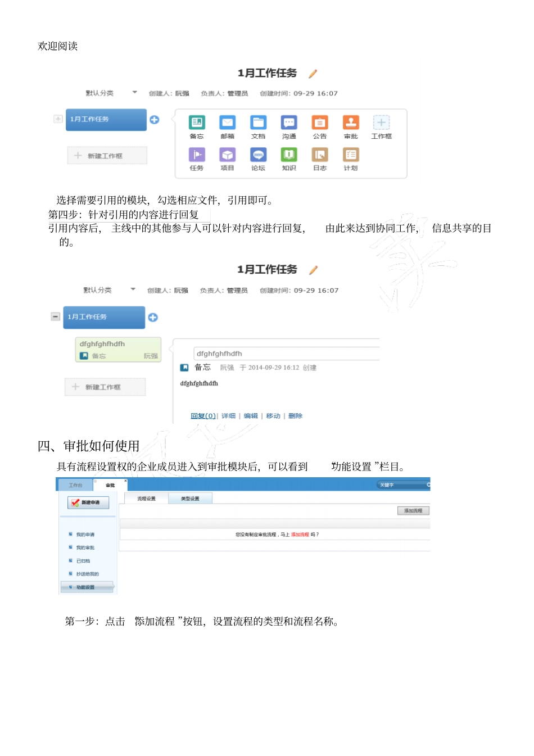Click the 关键字 search field
534x756 pixels.
(x=402, y=485)
